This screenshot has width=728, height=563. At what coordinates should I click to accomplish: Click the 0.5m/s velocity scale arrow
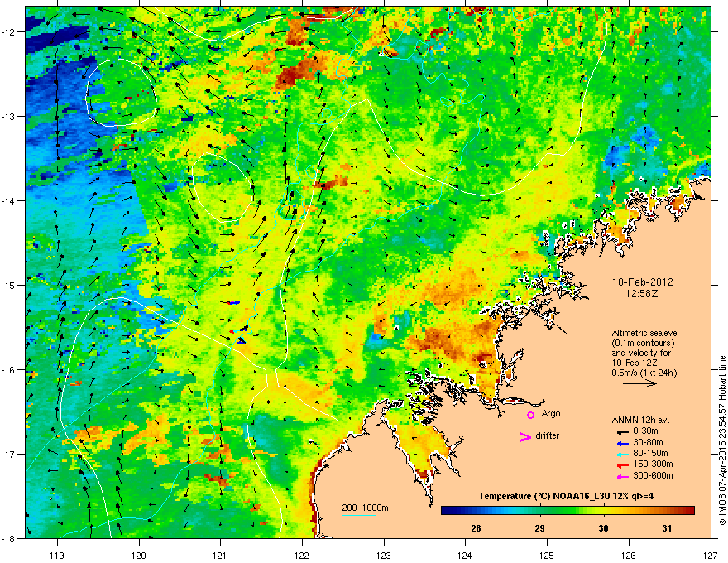[x=639, y=383]
